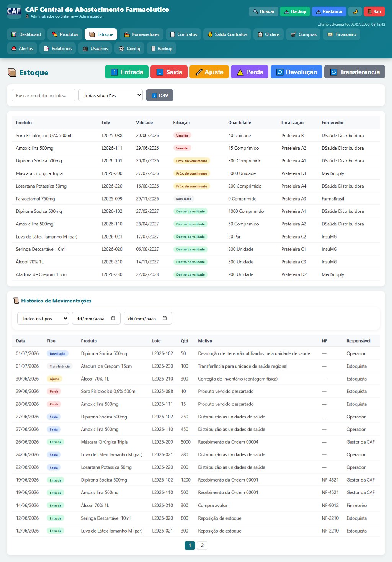Download the stock list as CSV
The height and width of the screenshot is (562, 392).
pos(160,95)
